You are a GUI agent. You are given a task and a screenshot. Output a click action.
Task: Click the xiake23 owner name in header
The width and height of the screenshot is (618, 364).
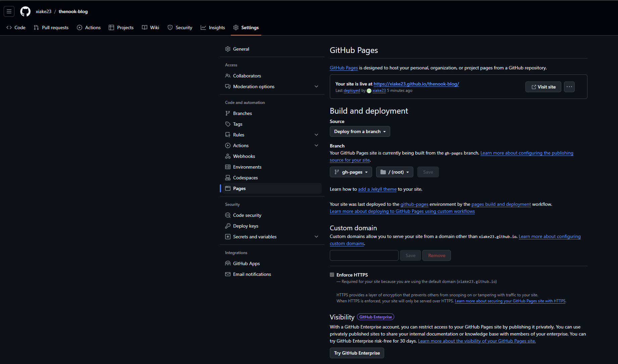[x=44, y=11]
